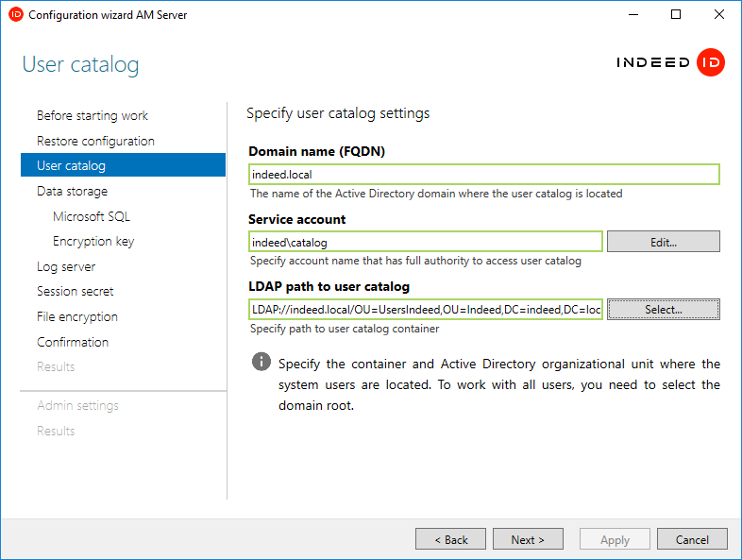Viewport: 742px width, 560px height.
Task: Open File encryption step
Action: (x=77, y=316)
